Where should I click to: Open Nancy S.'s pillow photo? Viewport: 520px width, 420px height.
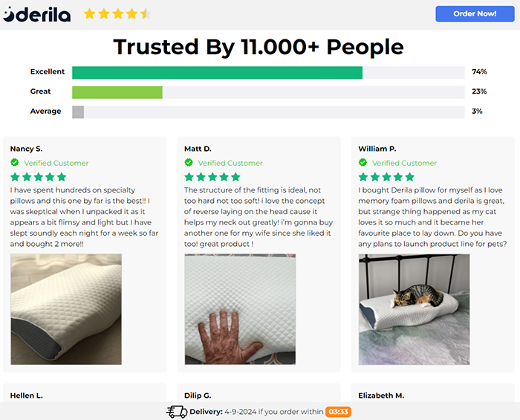point(66,309)
